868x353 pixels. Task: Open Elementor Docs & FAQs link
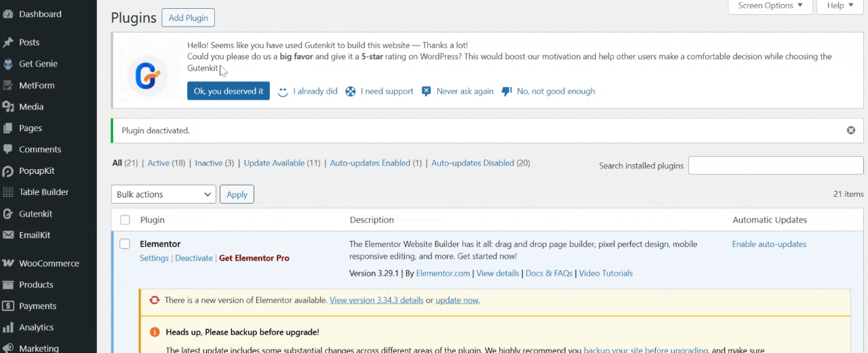[549, 274]
